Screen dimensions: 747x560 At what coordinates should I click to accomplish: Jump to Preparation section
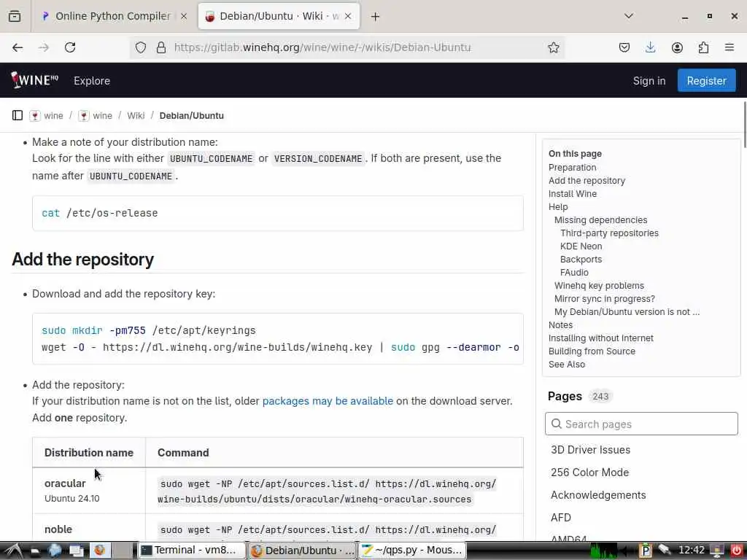coord(572,168)
